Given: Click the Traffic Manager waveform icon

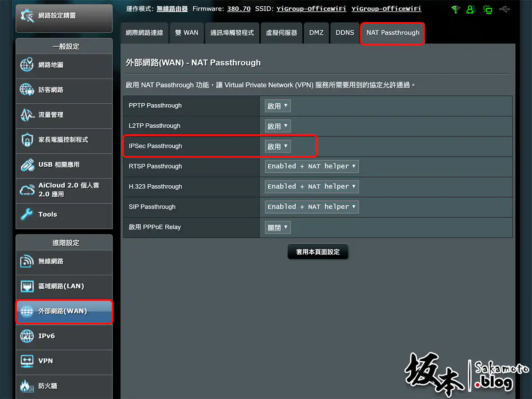Looking at the screenshot, I should [27, 115].
